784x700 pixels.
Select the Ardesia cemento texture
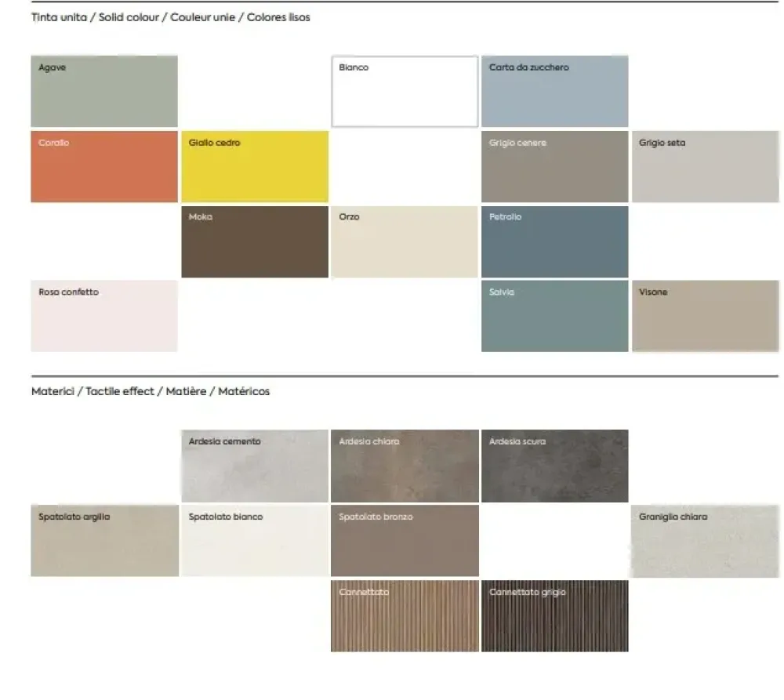point(255,466)
